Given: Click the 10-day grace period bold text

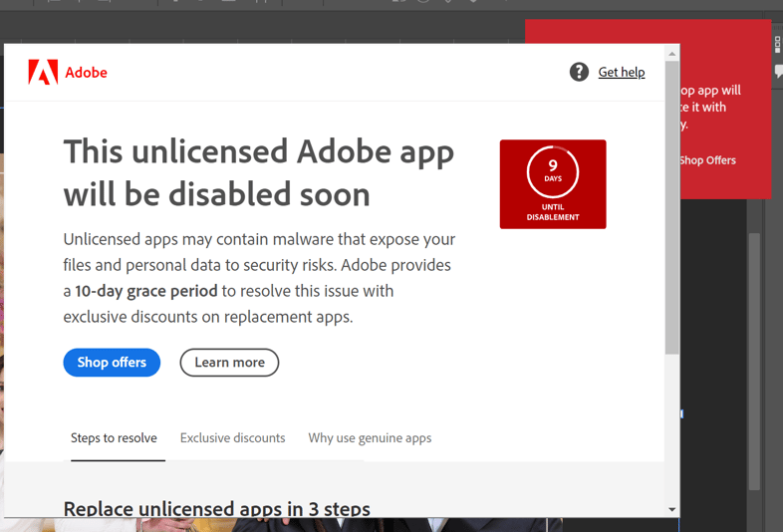Looking at the screenshot, I should 146,291.
